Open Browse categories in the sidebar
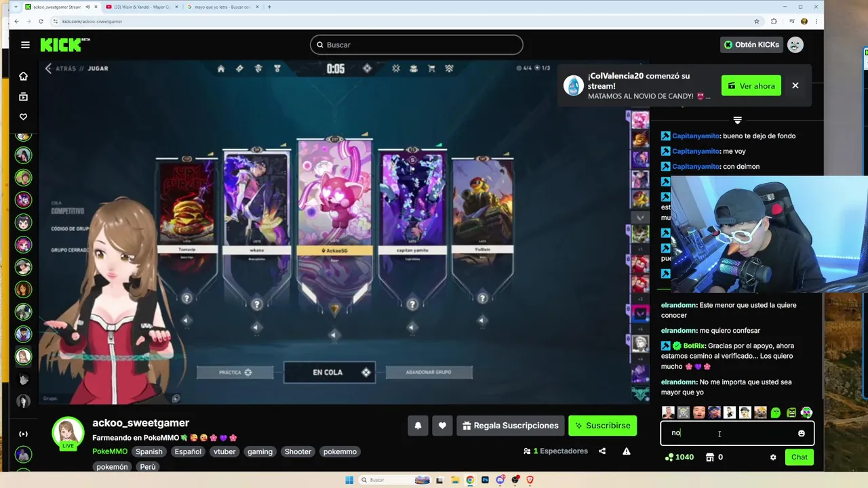This screenshot has width=868, height=488. [23, 96]
